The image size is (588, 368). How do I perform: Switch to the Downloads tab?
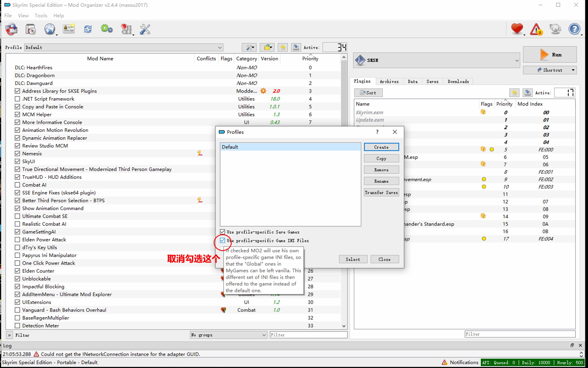click(458, 81)
